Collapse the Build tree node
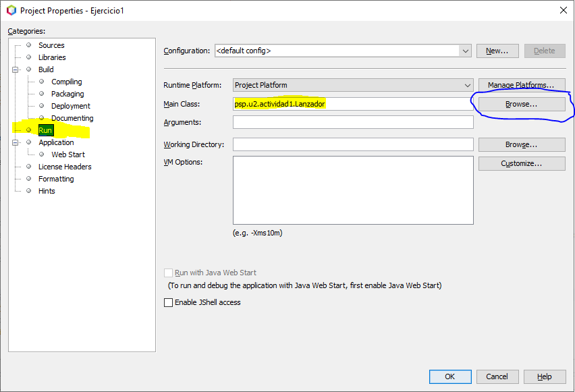Image resolution: width=575 pixels, height=392 pixels. click(16, 69)
